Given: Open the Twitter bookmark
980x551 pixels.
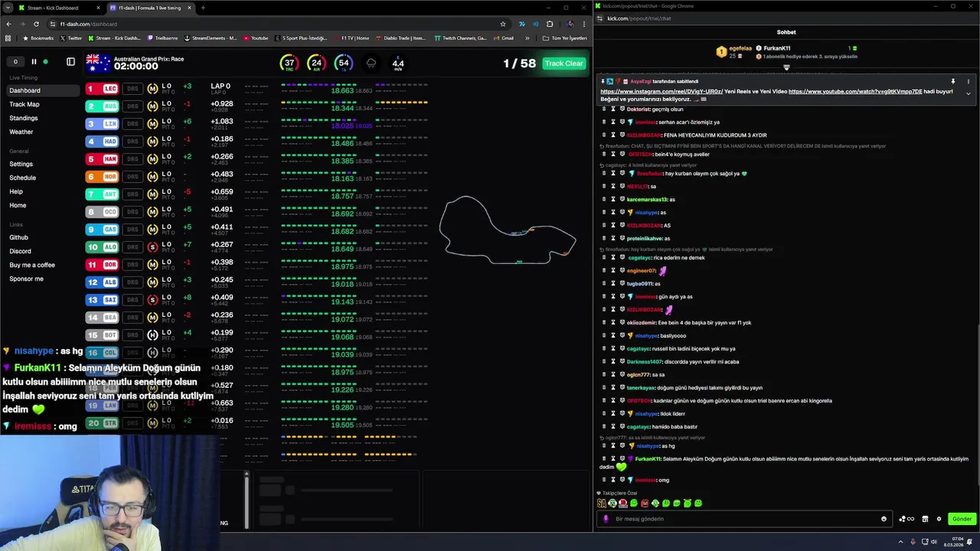Looking at the screenshot, I should click(71, 37).
